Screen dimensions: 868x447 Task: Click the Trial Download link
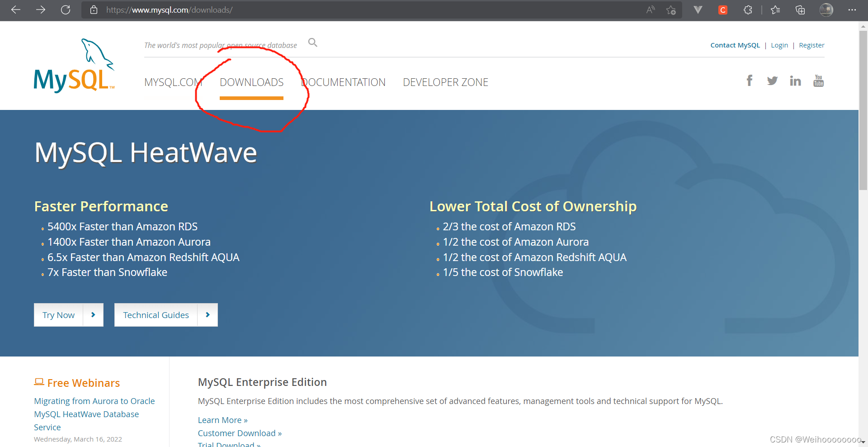click(229, 444)
